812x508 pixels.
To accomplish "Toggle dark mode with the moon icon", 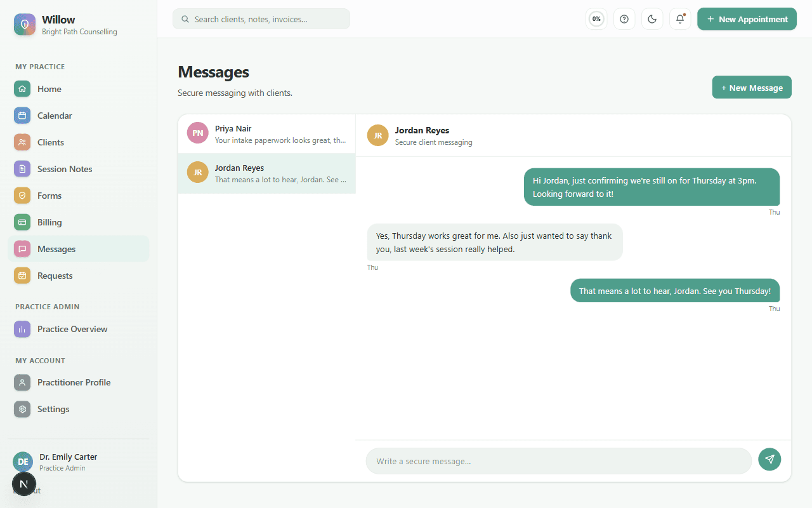I will 652,19.
